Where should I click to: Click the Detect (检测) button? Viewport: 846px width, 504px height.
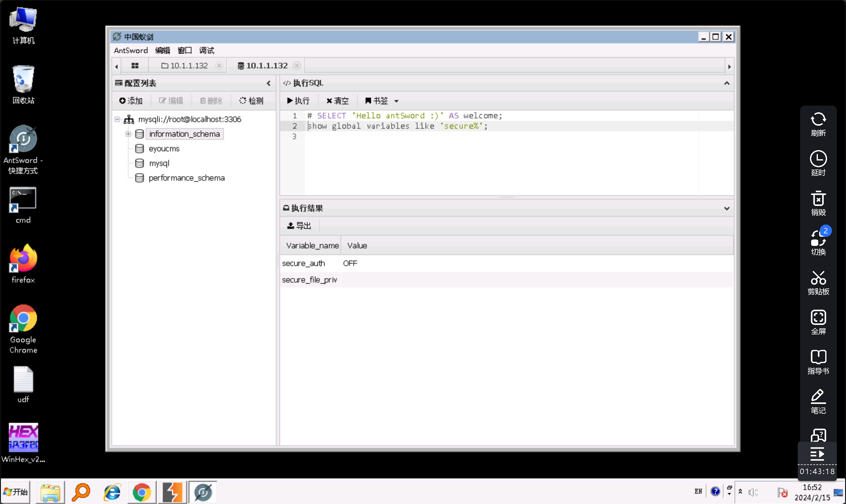tap(251, 101)
